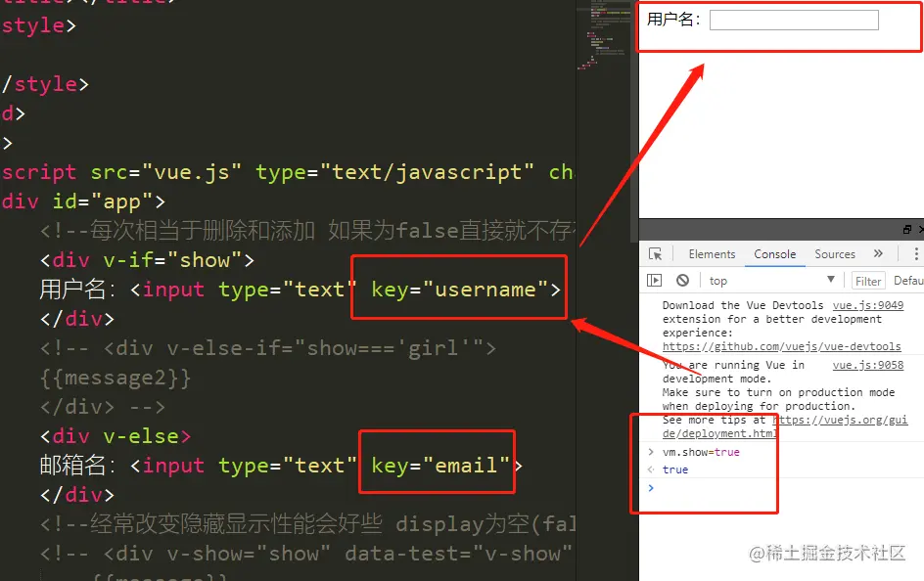
Task: Click the inspect element picker icon
Action: [655, 254]
